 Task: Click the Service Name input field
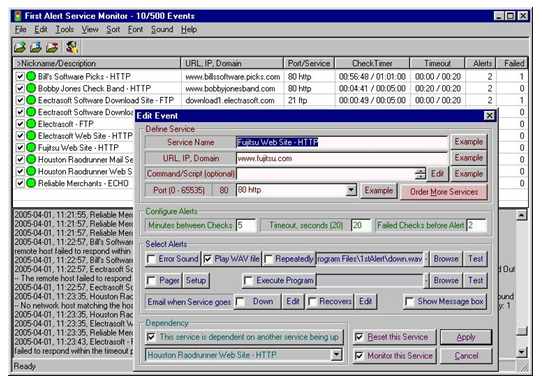pyautogui.click(x=342, y=142)
